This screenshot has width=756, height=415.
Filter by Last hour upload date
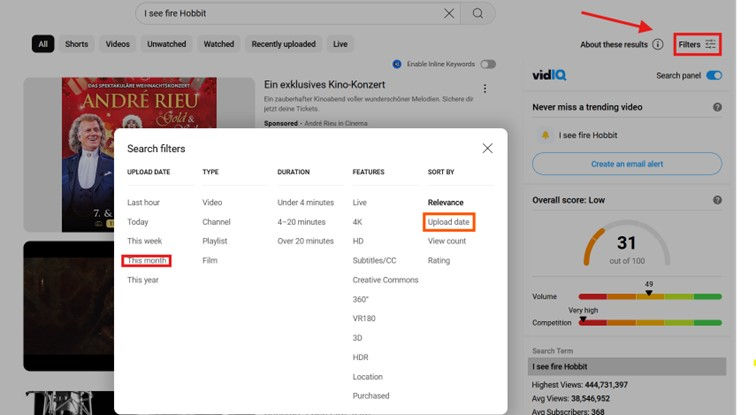point(143,202)
